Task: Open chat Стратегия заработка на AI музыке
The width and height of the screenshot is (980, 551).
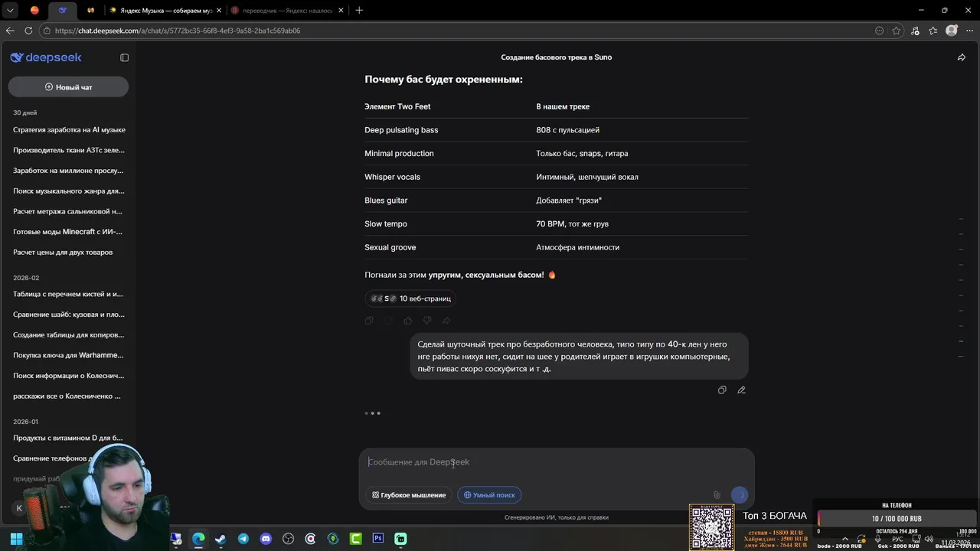Action: [69, 130]
